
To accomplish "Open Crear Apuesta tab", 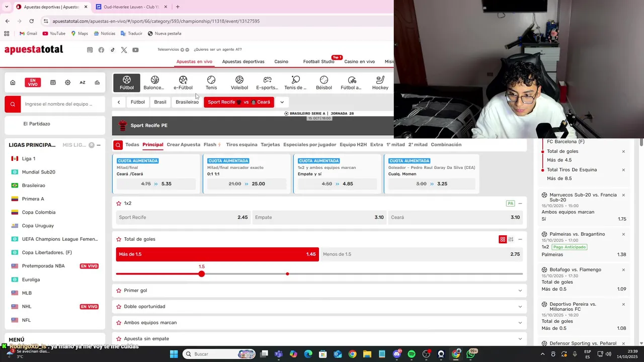I will (184, 145).
